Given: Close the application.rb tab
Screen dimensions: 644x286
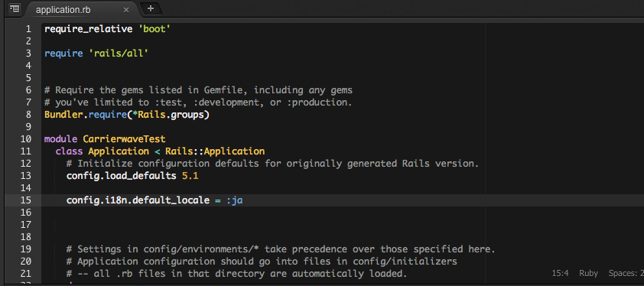Looking at the screenshot, I should tap(126, 10).
